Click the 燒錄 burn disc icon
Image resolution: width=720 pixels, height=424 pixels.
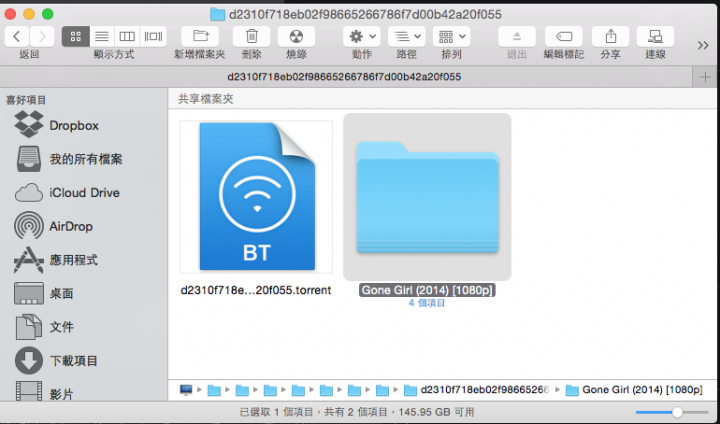296,36
